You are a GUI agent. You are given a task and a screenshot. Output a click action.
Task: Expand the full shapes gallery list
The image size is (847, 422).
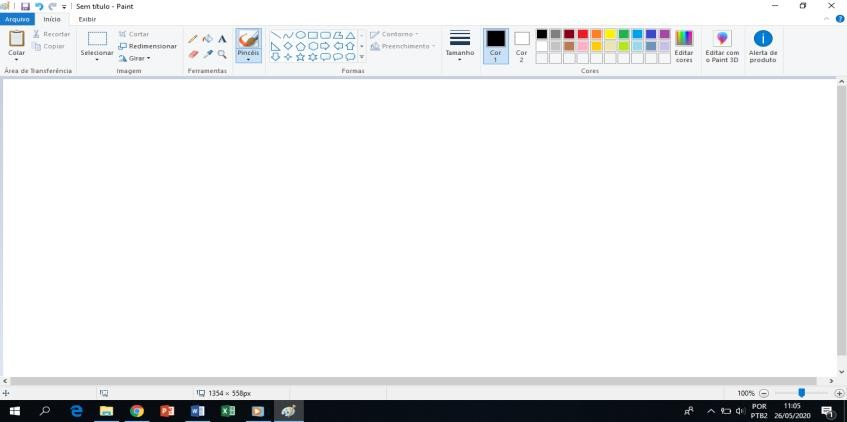tap(362, 57)
